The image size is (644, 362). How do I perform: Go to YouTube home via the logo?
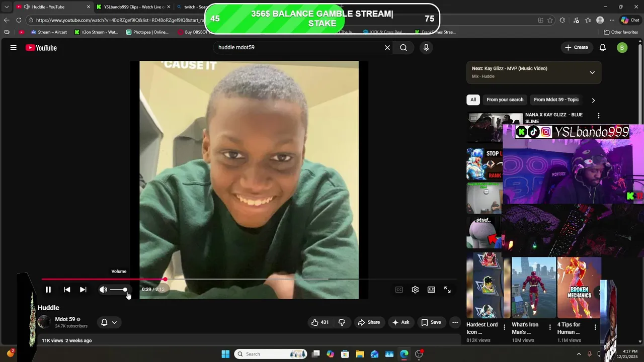click(x=41, y=48)
